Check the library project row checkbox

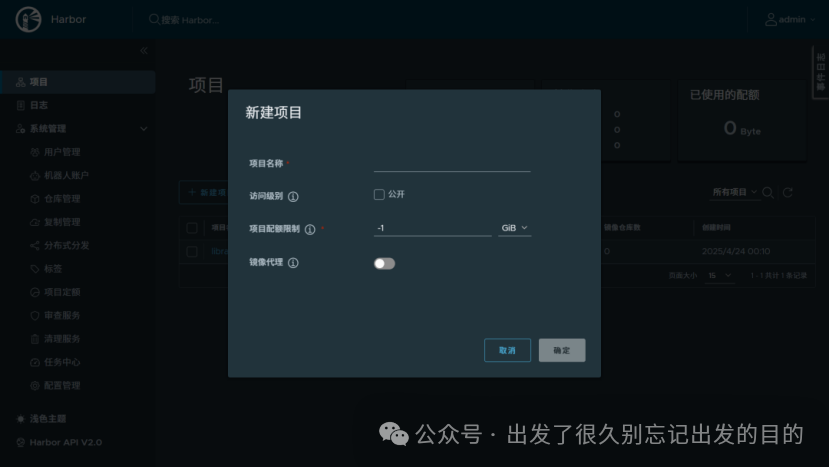coord(192,252)
